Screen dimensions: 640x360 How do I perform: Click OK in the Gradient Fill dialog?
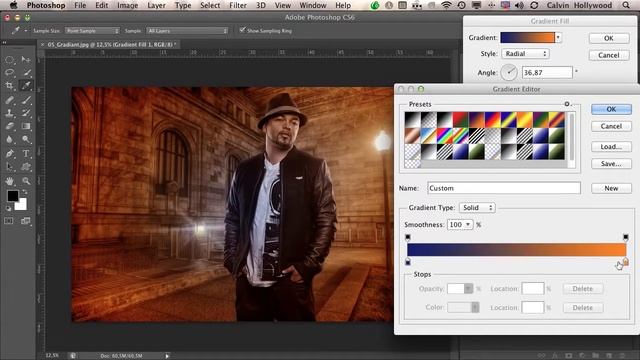609,38
